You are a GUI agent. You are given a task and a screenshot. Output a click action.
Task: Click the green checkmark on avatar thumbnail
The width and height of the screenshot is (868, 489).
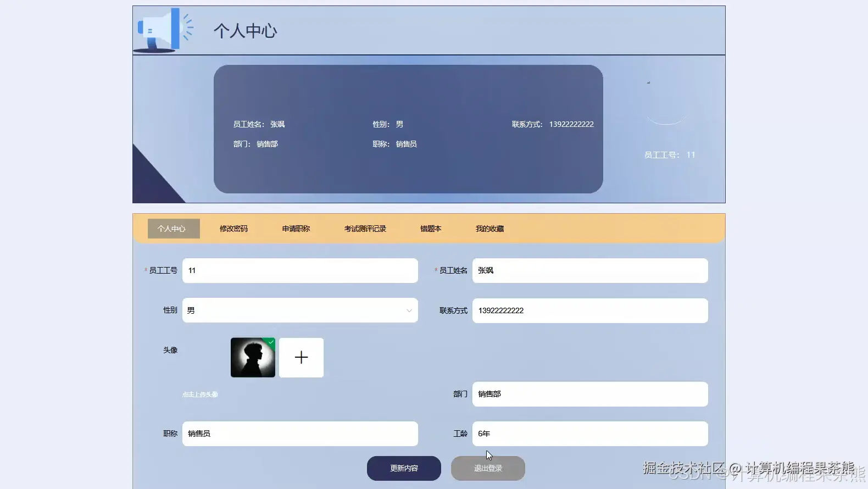pos(271,342)
